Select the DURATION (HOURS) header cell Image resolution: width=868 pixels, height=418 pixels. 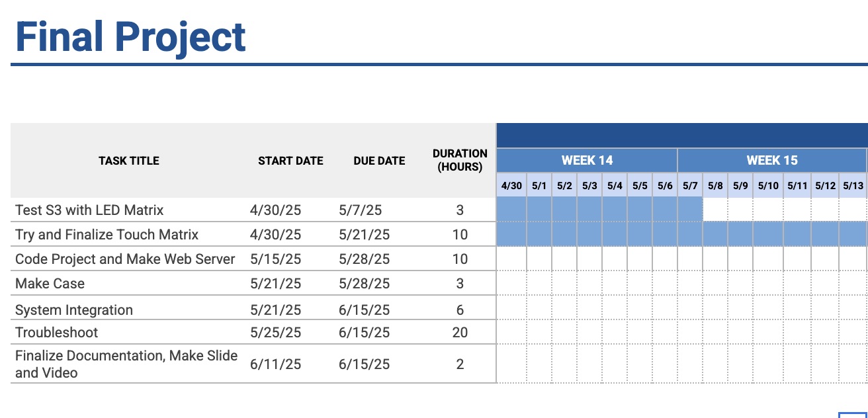(x=460, y=161)
